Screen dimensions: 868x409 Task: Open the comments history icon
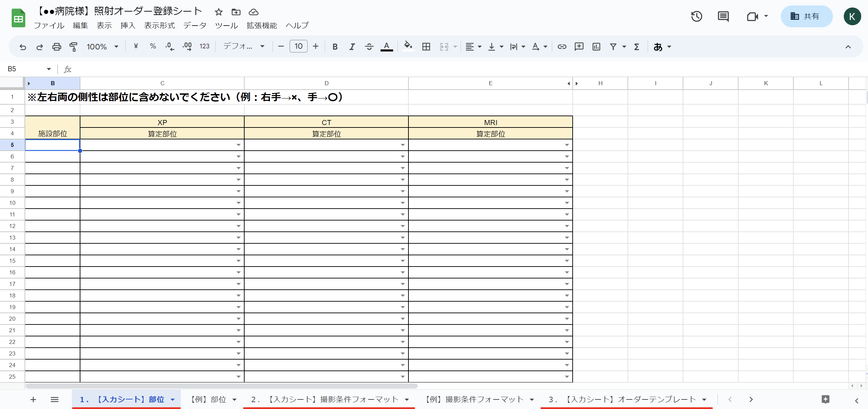point(723,16)
